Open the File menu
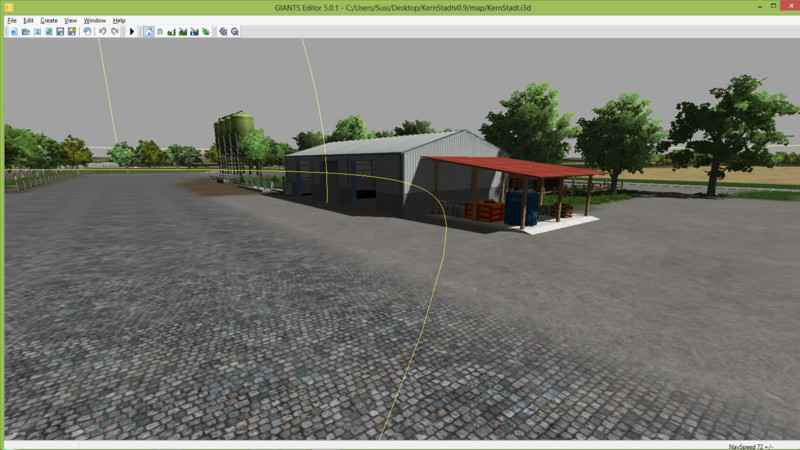This screenshot has width=800, height=450. pyautogui.click(x=12, y=20)
